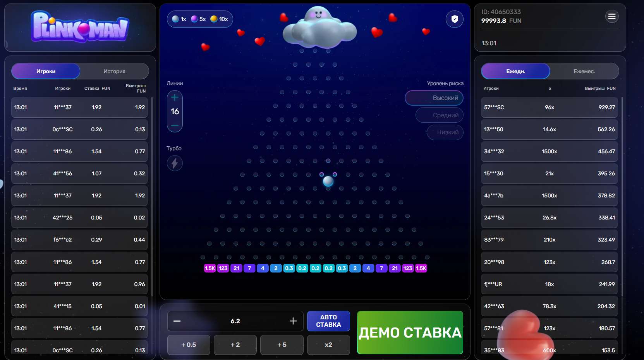Click the provably fair shield icon
This screenshot has height=360, width=644.
coord(454,19)
